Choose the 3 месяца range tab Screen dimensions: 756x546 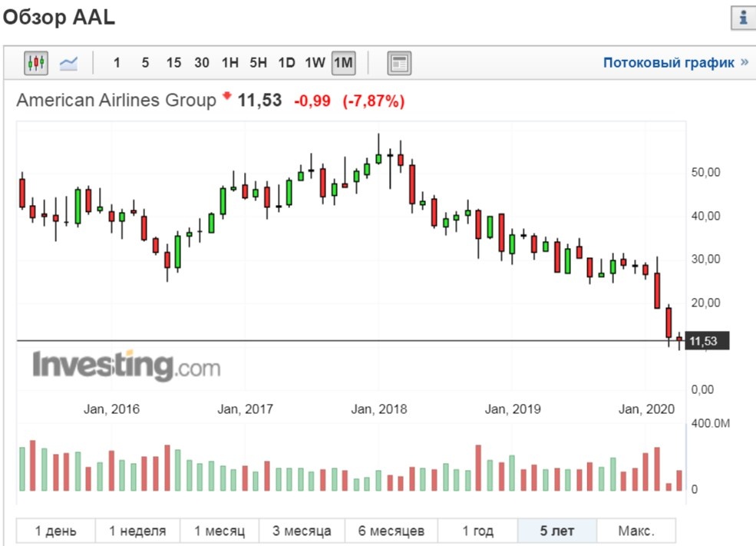(x=302, y=531)
